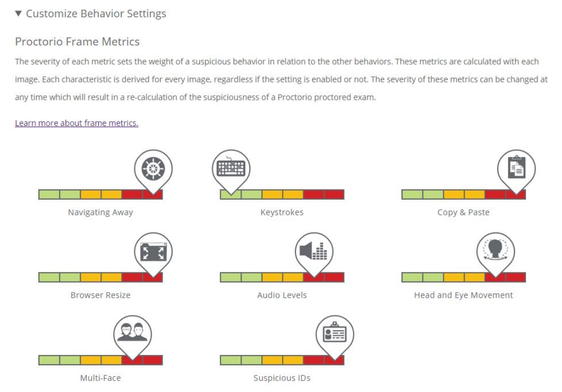Set Navigating Away severity to first green segment

click(49, 195)
